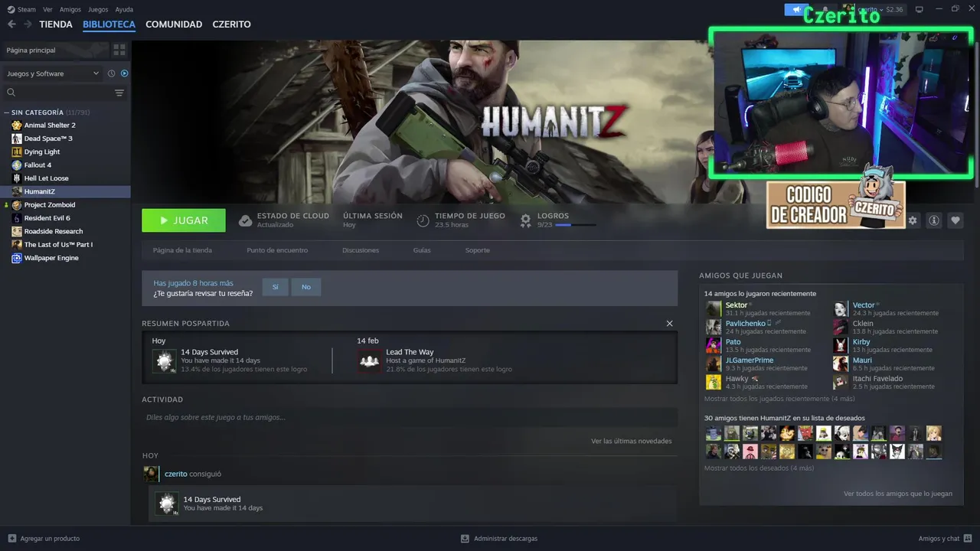This screenshot has width=980, height=551.
Task: Go forward with the right arrow
Action: (x=28, y=24)
